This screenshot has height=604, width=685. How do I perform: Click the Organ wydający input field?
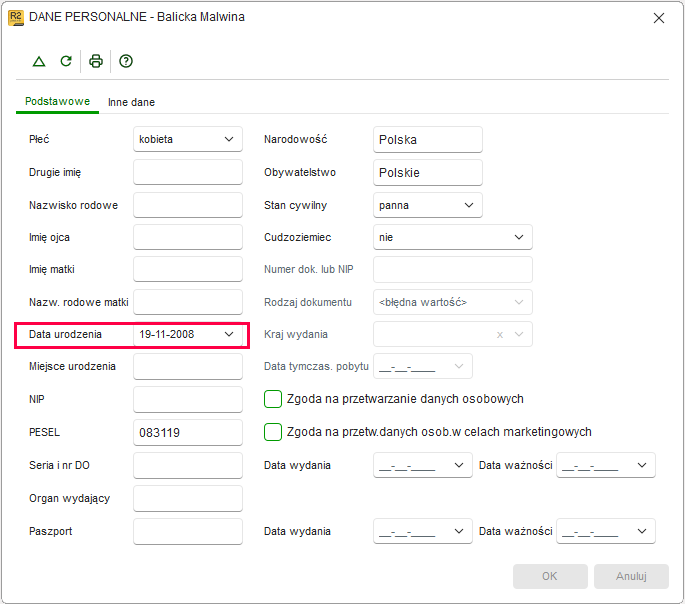pos(188,499)
